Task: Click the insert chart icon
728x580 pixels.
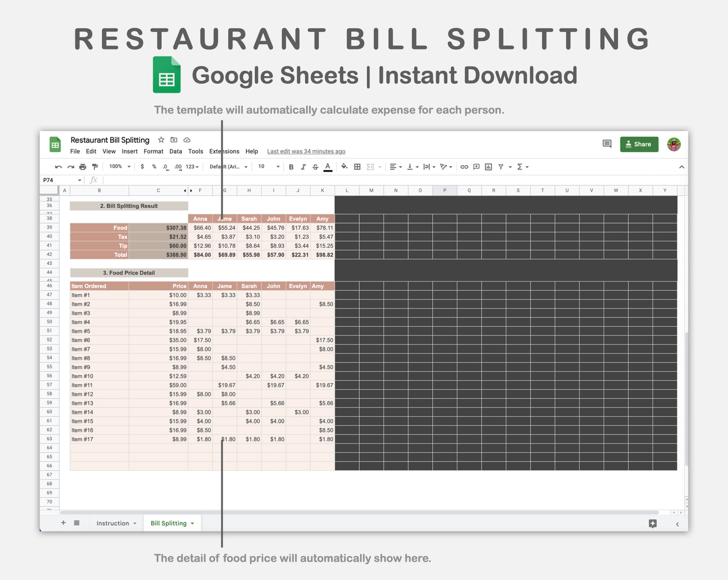Action: pyautogui.click(x=488, y=167)
